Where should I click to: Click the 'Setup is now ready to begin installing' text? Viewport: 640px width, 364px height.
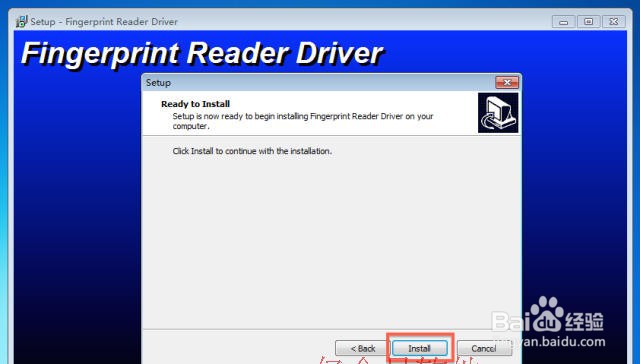pyautogui.click(x=302, y=121)
